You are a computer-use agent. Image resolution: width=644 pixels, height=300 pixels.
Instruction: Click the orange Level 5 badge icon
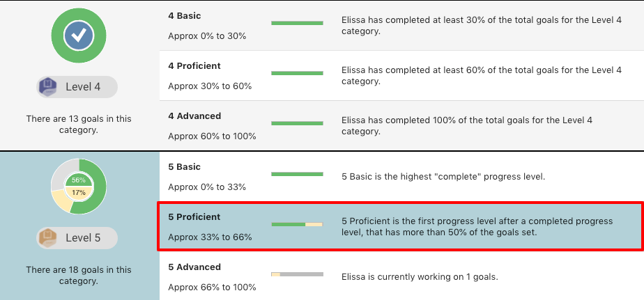(49, 237)
